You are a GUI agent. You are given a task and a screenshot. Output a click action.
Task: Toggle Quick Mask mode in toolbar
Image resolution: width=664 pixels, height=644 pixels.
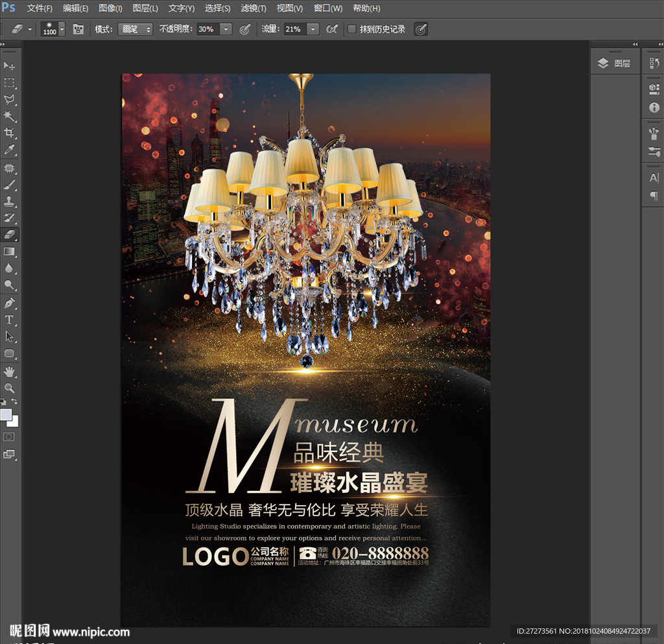tap(10, 436)
